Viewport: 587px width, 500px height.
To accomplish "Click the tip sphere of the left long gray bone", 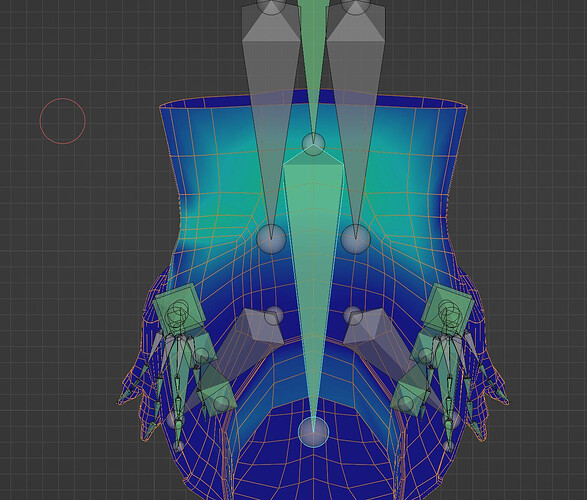I will pos(271,238).
